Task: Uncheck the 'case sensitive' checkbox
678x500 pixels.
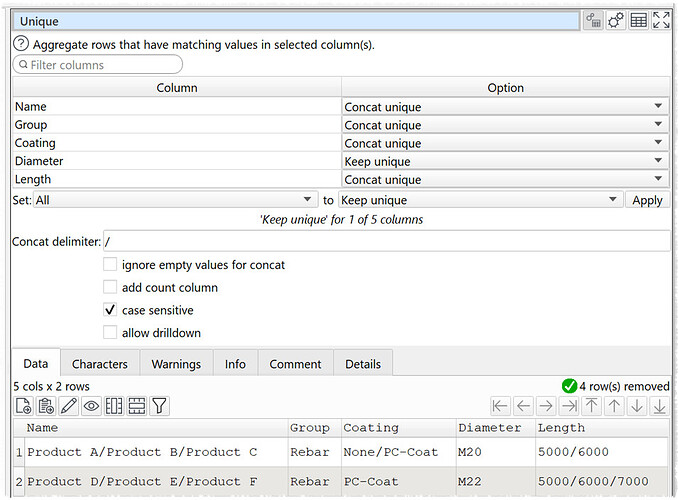Action: pos(111,310)
